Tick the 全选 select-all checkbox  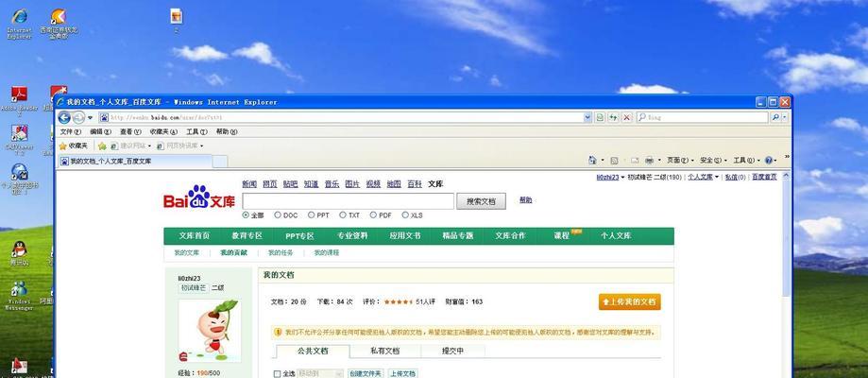[x=278, y=374]
